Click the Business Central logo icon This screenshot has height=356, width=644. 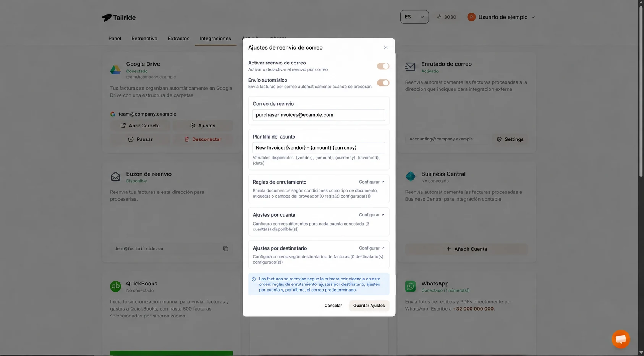410,176
